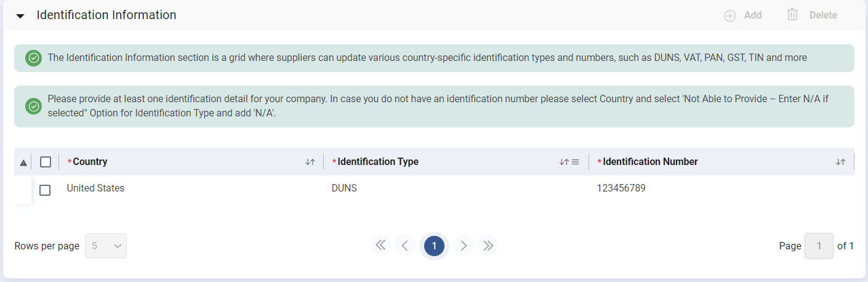This screenshot has height=282, width=868.
Task: Sort by the Country column arrows
Action: 310,162
